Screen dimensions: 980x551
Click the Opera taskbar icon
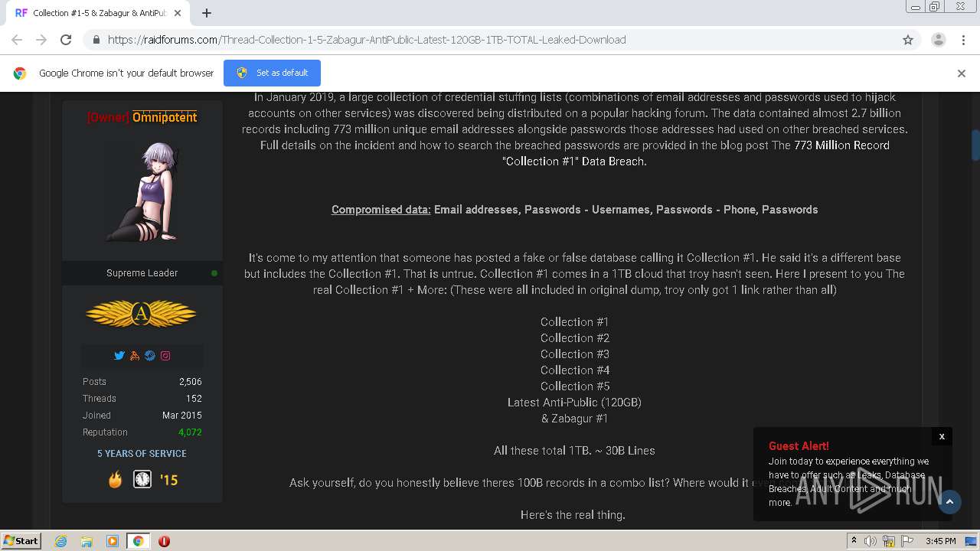(x=164, y=541)
